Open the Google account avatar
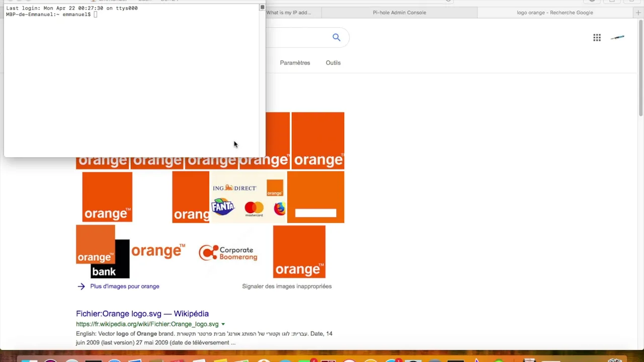The height and width of the screenshot is (362, 644). (x=618, y=37)
